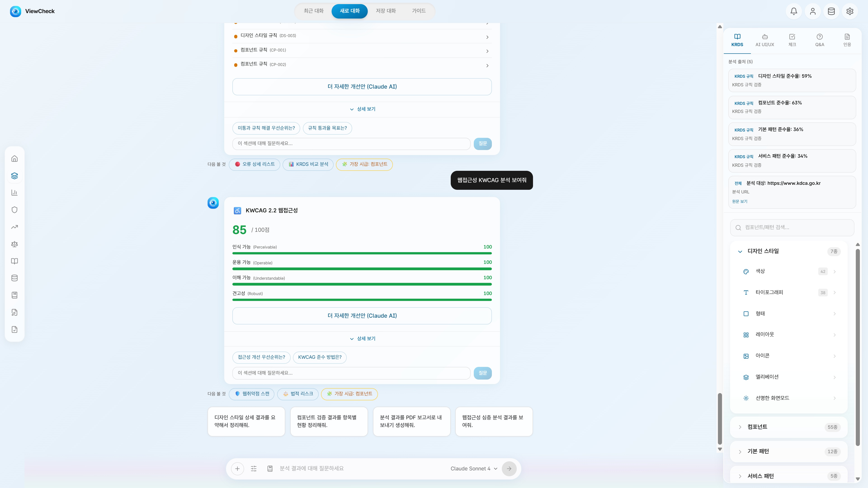Switch to the 저장 대화 tab

[386, 11]
